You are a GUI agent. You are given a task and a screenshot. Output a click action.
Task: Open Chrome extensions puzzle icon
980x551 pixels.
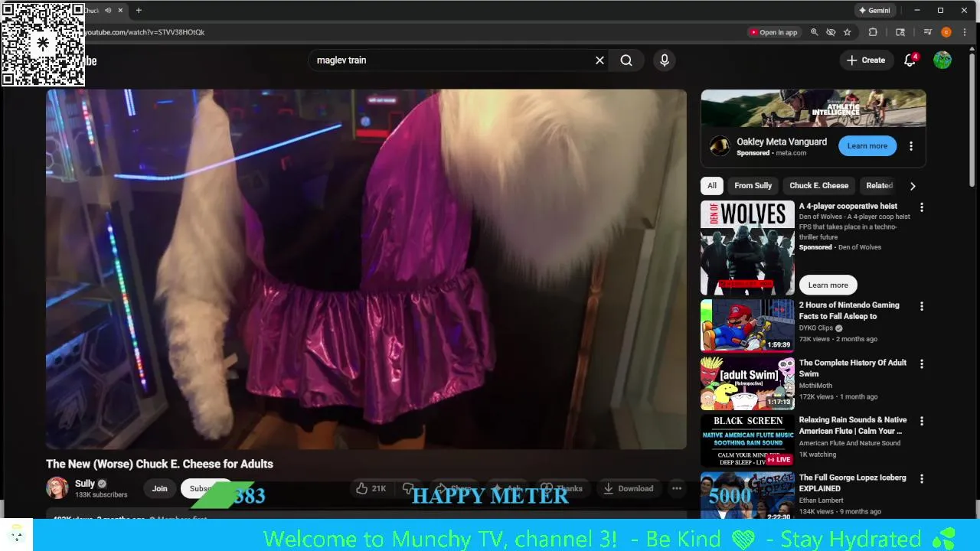[873, 32]
